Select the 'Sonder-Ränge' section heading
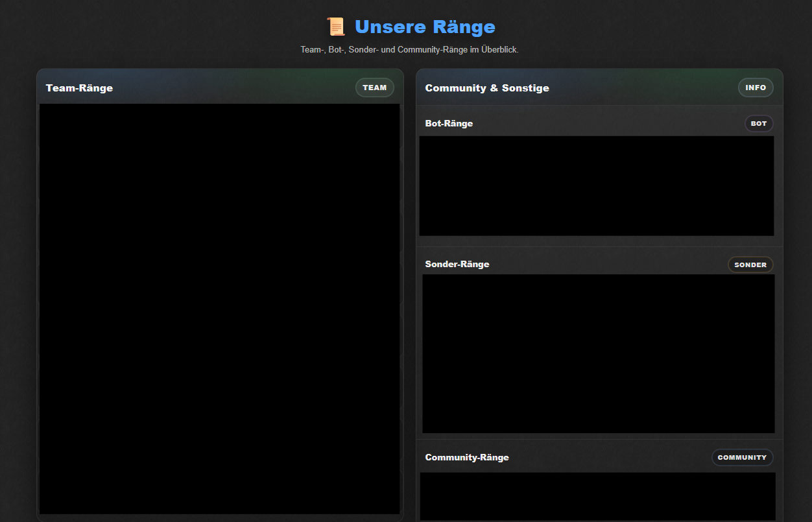Viewport: 812px width, 522px height. click(x=457, y=264)
